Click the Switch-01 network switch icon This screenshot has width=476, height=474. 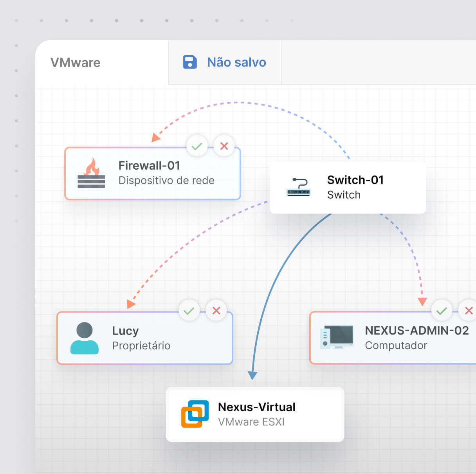click(298, 188)
